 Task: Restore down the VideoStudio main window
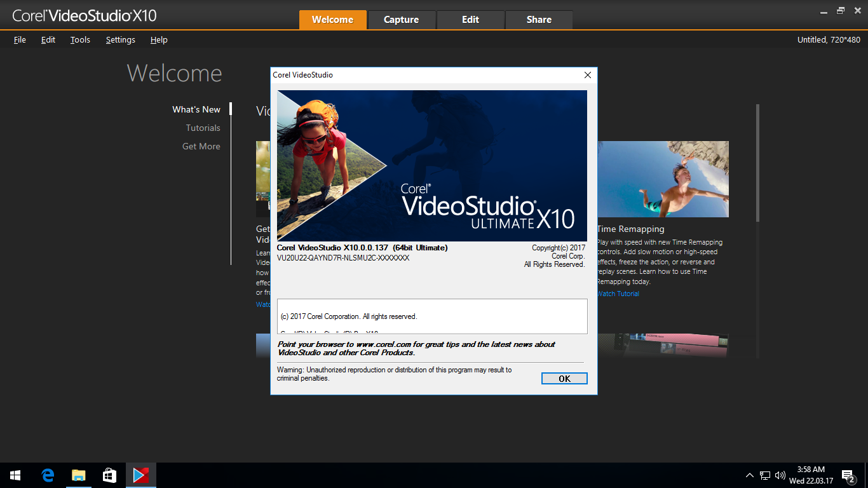tap(841, 10)
